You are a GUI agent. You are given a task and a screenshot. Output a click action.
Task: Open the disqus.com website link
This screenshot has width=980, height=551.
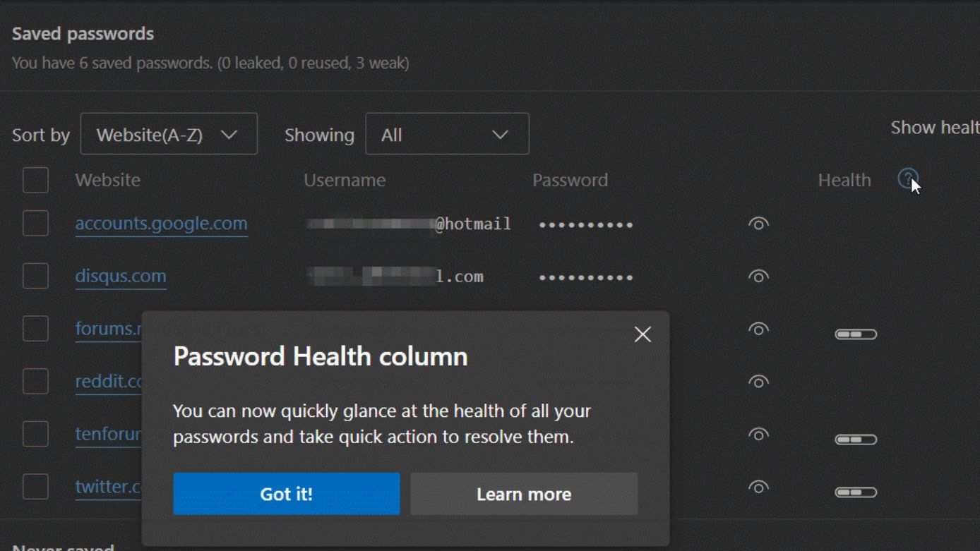[x=121, y=276]
